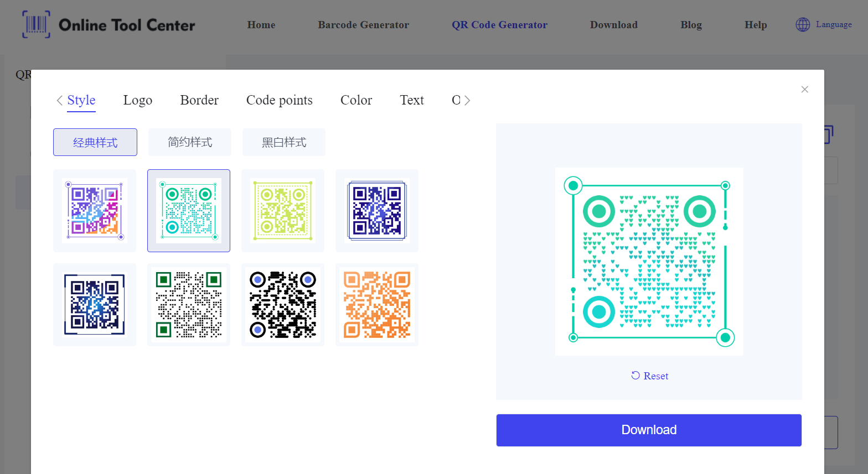Choose the teal hearts QR style
This screenshot has height=474, width=868.
(189, 211)
